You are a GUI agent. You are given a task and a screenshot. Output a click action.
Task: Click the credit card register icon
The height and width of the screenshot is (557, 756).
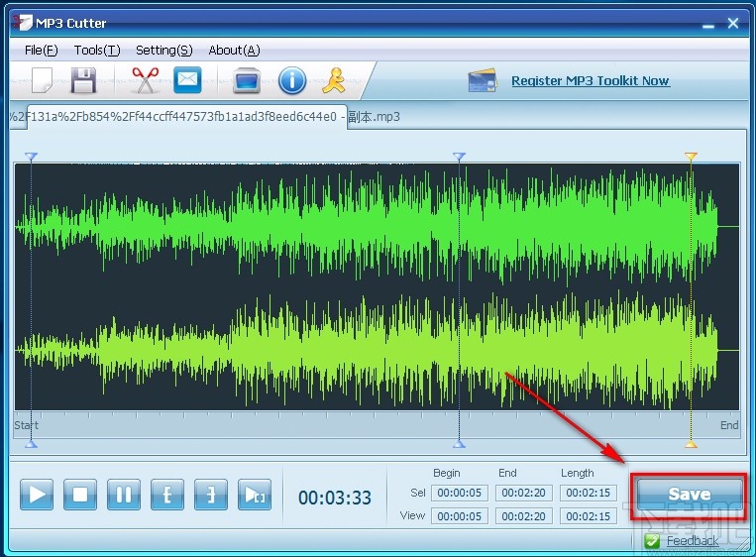483,80
